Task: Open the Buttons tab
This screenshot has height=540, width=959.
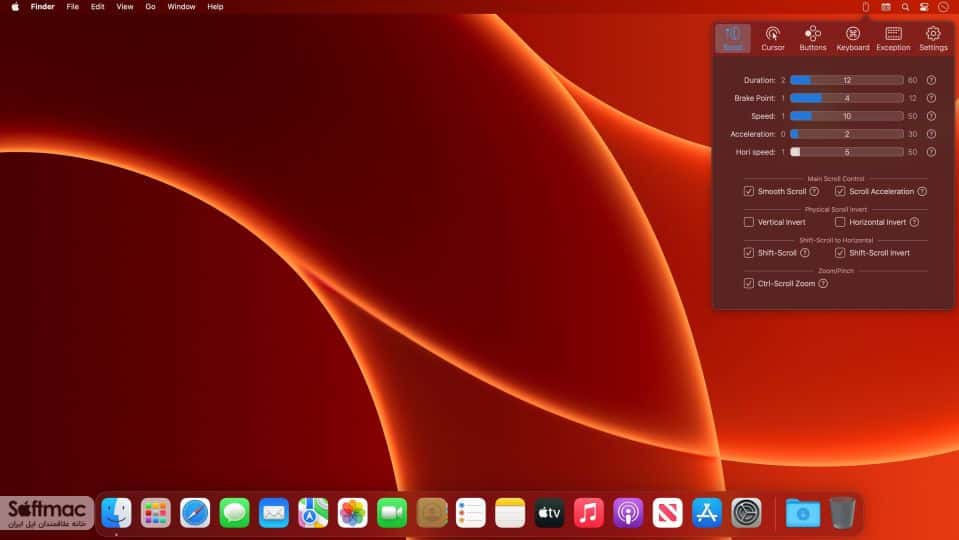Action: (x=813, y=38)
